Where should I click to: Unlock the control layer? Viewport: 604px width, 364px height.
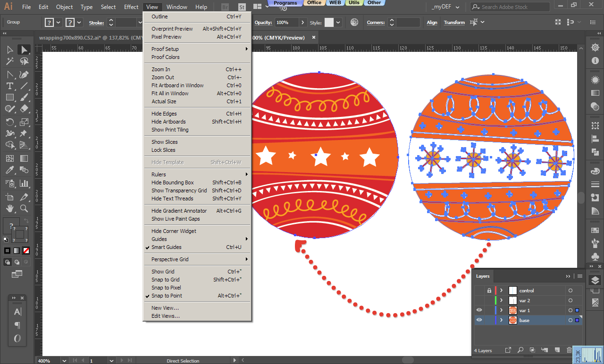tap(489, 290)
